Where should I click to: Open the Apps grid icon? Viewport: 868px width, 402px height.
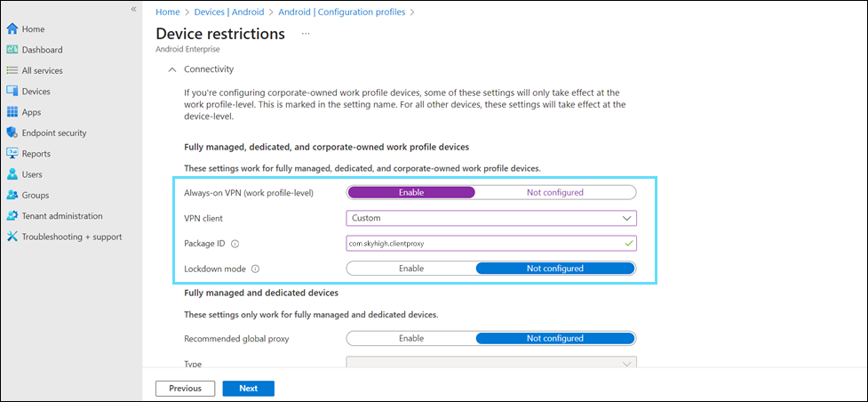tap(12, 112)
